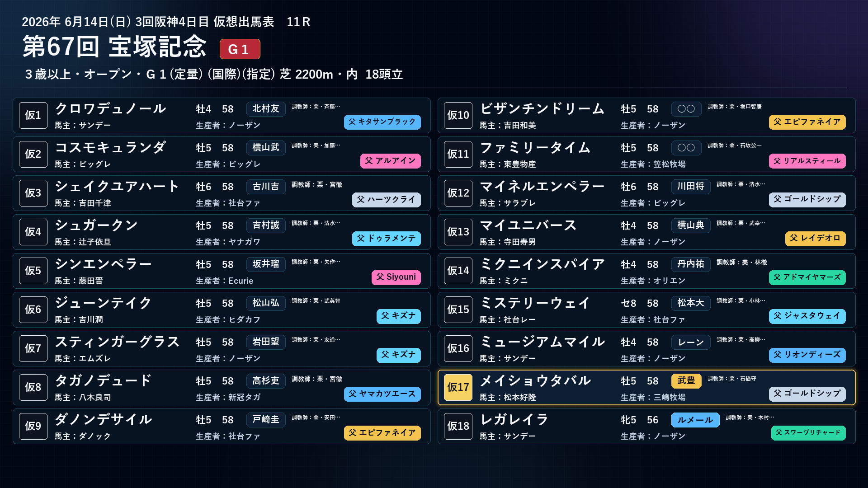
Task: Open horse name ビザンチンドリーム
Action: (x=542, y=108)
